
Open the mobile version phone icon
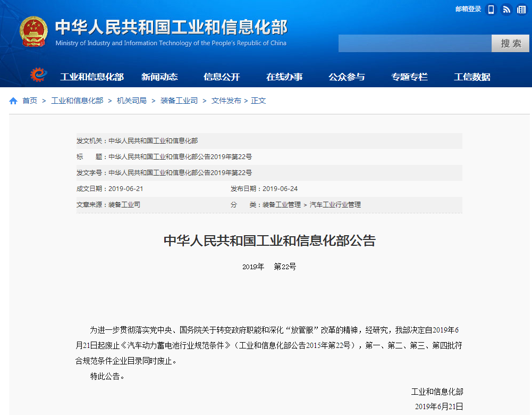(x=491, y=10)
